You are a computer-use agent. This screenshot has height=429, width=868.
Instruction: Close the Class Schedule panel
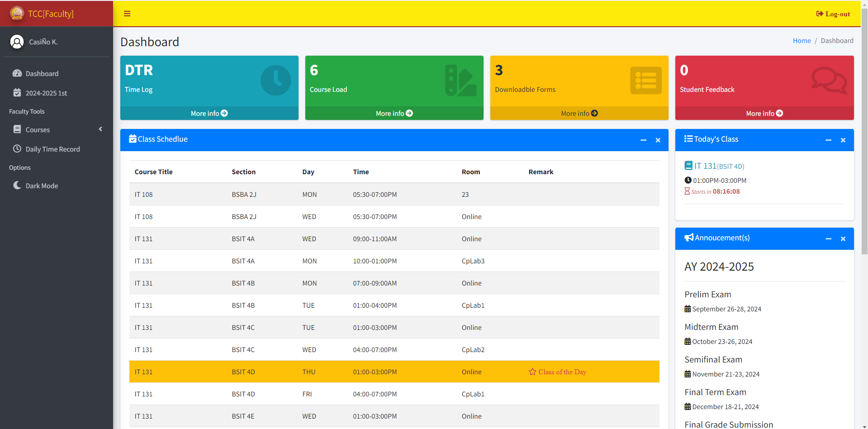coord(658,140)
